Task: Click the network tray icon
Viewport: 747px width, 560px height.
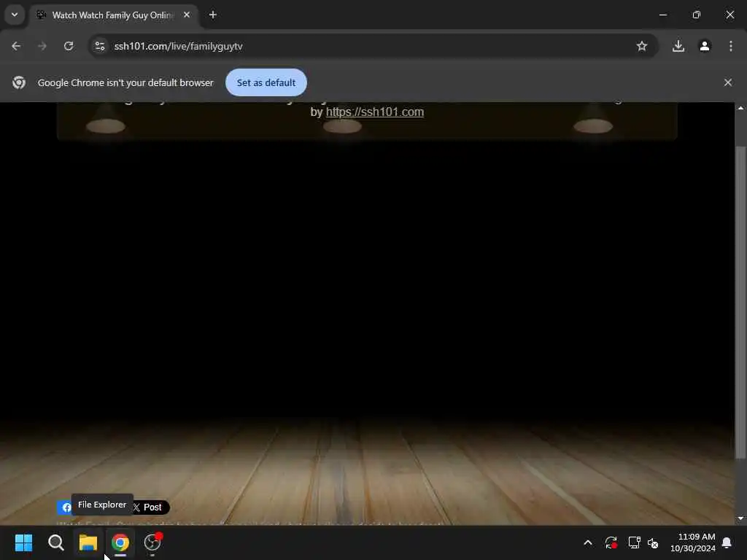Action: [x=634, y=542]
